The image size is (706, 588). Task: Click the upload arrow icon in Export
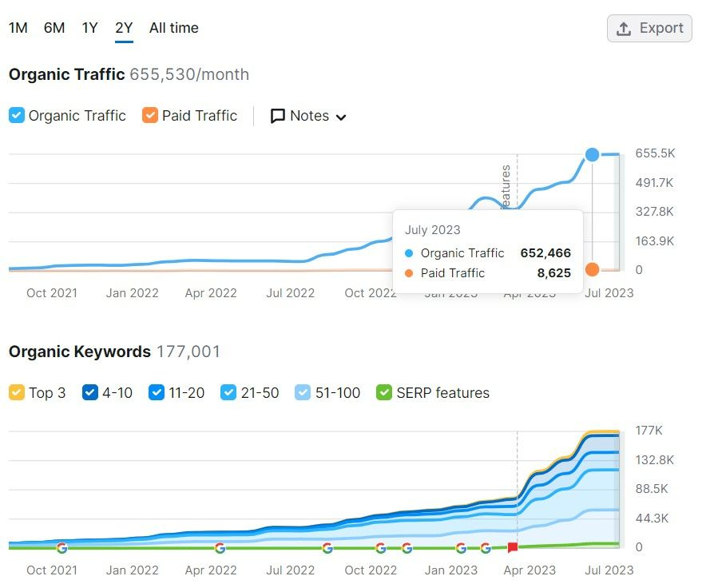point(623,29)
